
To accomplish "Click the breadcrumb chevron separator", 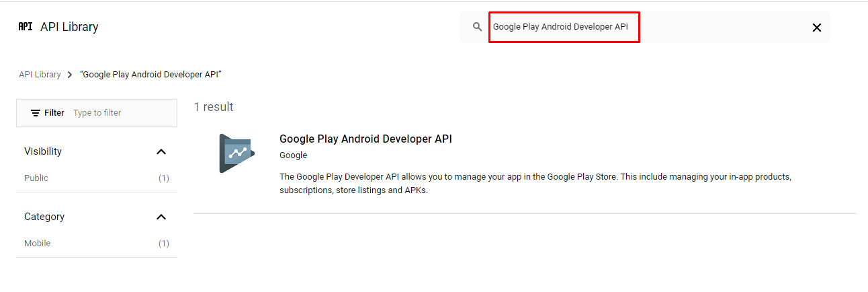I will point(70,75).
